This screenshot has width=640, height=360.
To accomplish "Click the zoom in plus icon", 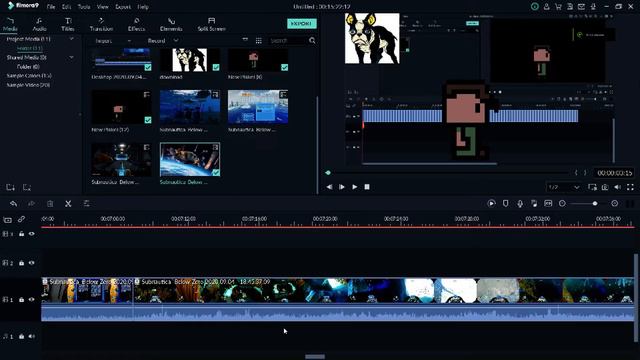I will click(615, 203).
